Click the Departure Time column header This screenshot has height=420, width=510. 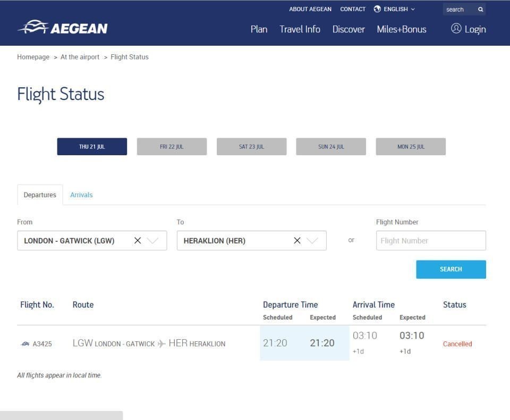(291, 305)
